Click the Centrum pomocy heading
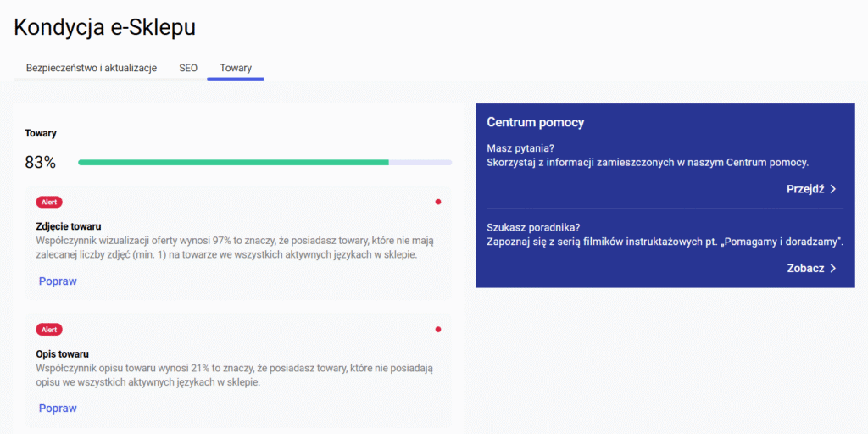868x434 pixels. click(x=536, y=123)
